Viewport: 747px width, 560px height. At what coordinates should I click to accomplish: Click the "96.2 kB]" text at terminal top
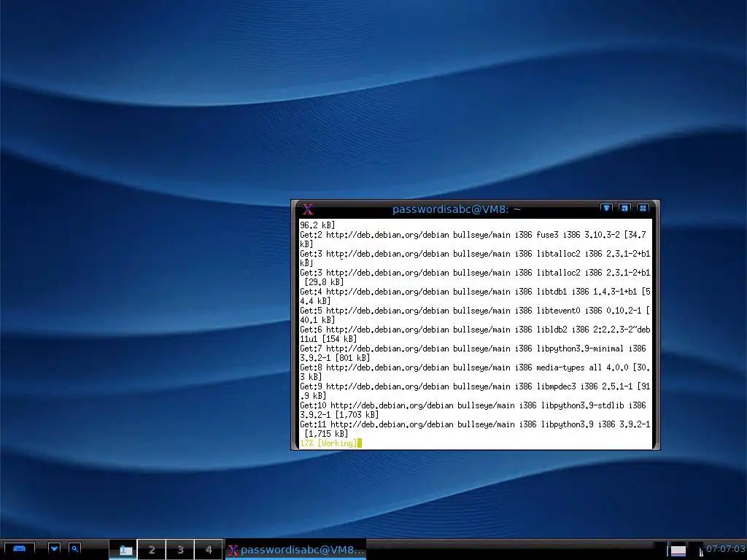[x=317, y=225]
